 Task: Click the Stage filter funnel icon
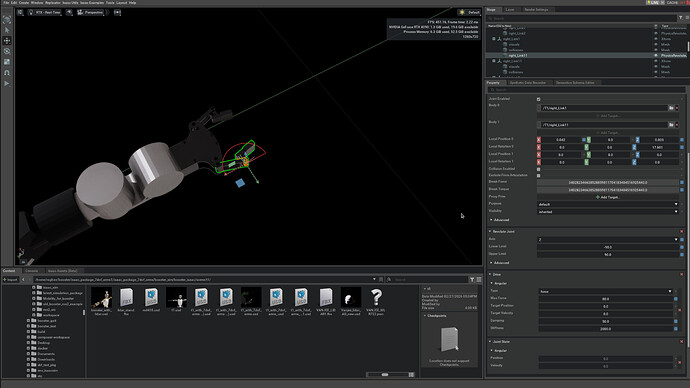pyautogui.click(x=680, y=18)
